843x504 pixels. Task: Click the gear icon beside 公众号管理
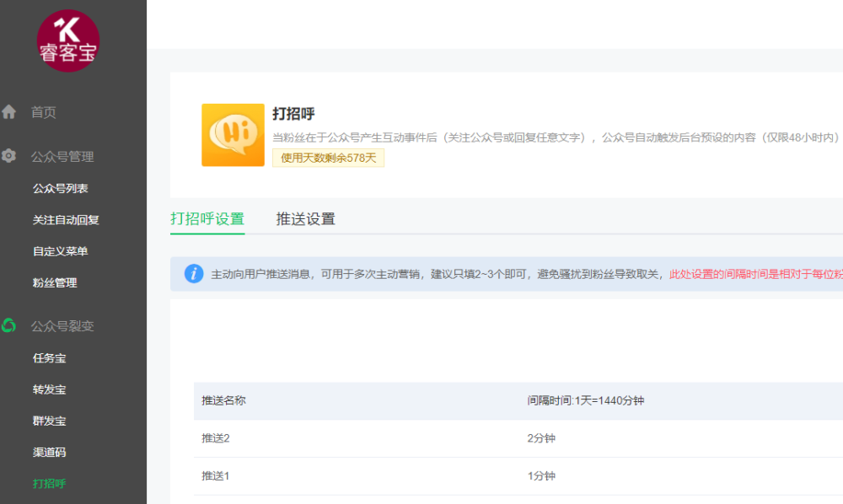tap(8, 156)
